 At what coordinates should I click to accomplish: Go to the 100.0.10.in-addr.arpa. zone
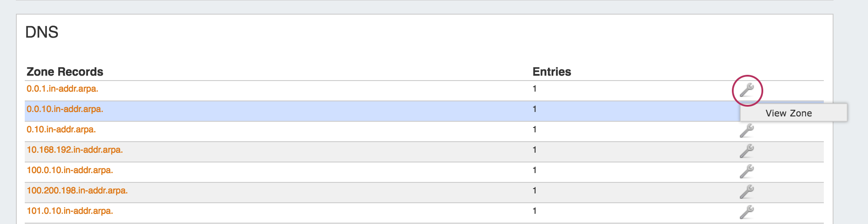click(70, 170)
